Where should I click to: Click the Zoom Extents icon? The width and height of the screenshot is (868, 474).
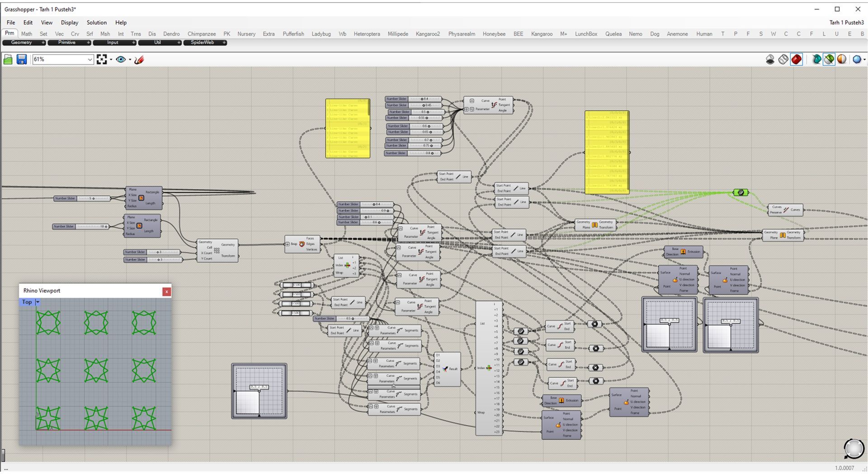click(101, 60)
